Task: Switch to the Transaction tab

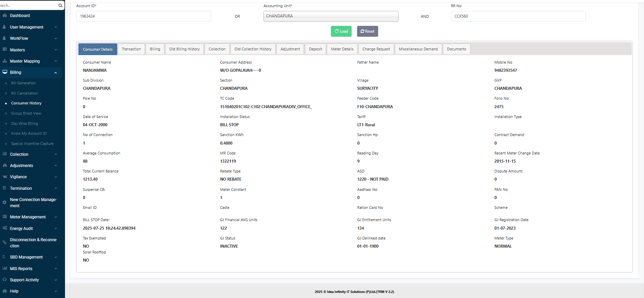Action: click(131, 49)
